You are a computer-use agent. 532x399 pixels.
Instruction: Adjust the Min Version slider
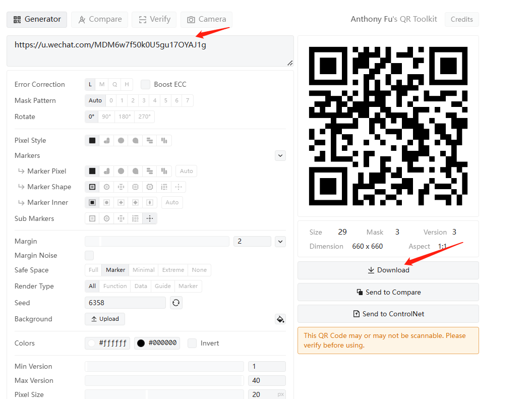(164, 366)
